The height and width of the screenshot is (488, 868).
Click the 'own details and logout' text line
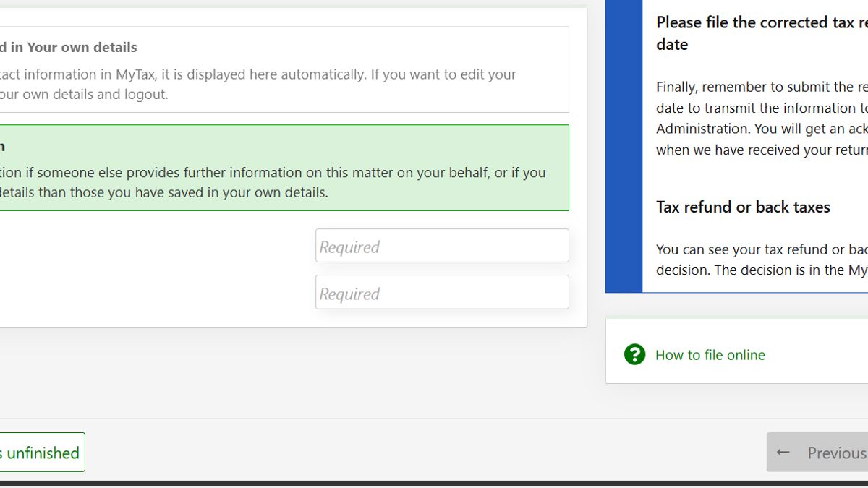pos(84,95)
